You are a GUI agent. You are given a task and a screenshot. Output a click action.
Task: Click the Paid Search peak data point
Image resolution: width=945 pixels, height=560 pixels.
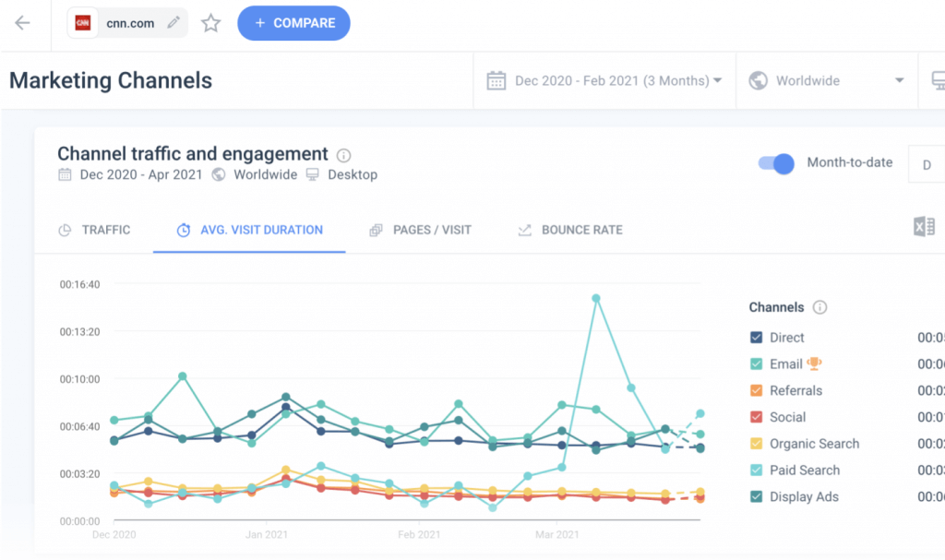[595, 296]
